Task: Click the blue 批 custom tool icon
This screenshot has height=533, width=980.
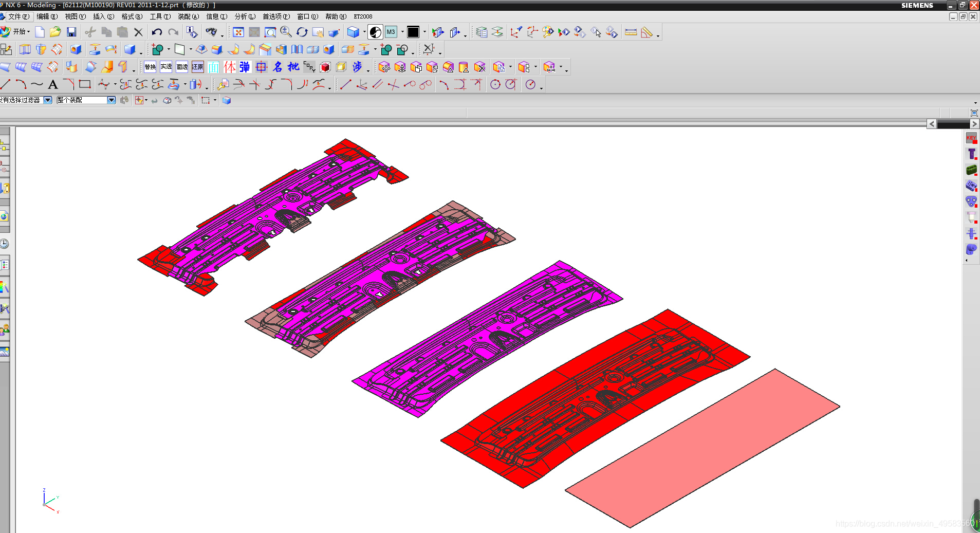Action: click(293, 67)
